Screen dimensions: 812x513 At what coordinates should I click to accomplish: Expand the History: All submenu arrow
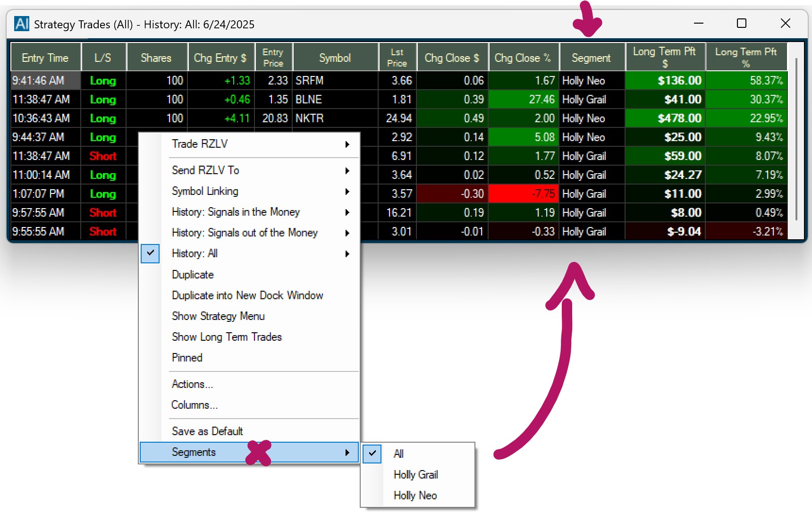(347, 253)
